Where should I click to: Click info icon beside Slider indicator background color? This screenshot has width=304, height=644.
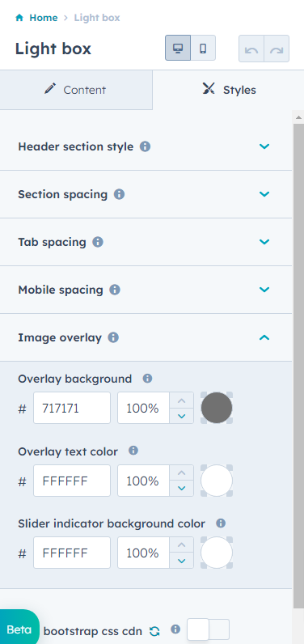click(x=221, y=523)
